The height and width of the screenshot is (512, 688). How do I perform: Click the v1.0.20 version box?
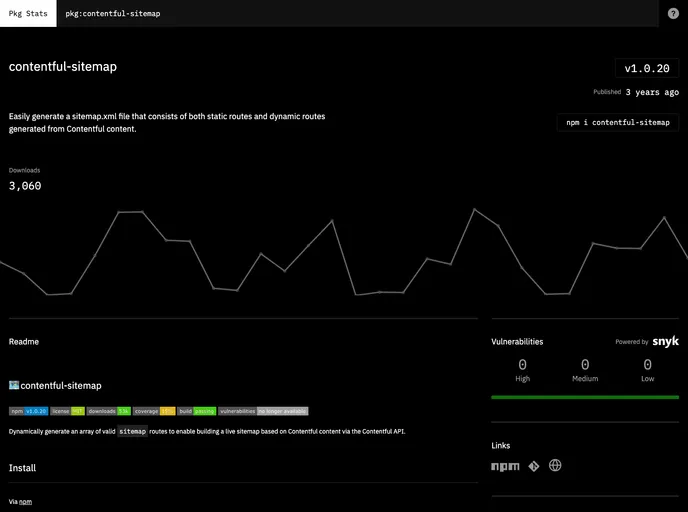pos(647,68)
